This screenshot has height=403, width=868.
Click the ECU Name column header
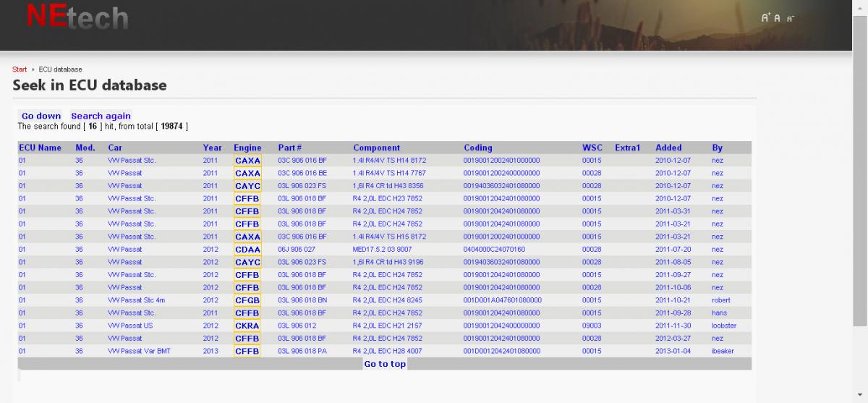tap(40, 148)
